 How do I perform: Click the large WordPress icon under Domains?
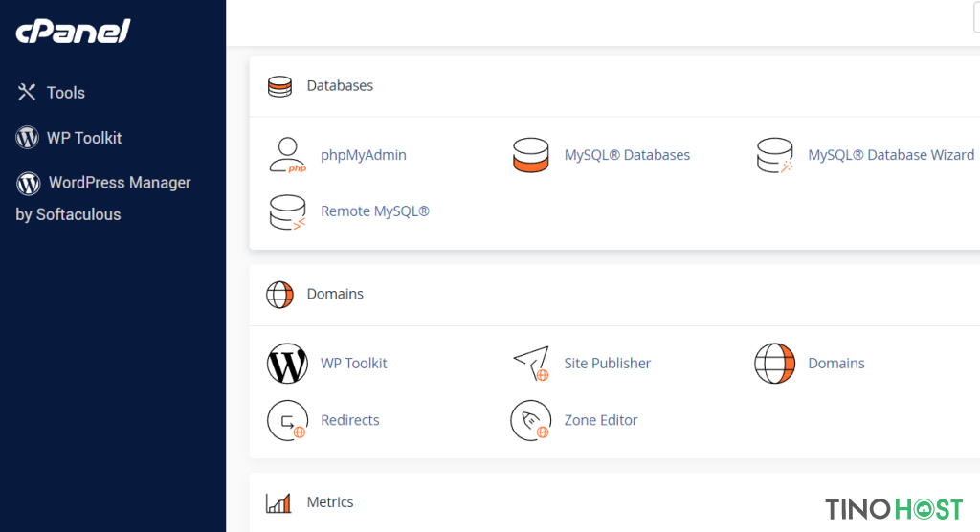tap(287, 364)
